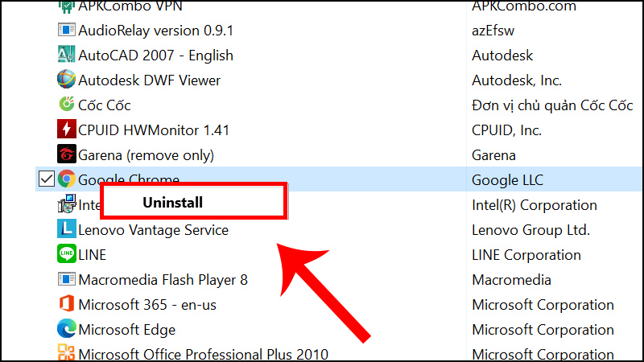
Task: Select the Cốc Cốc browser icon
Action: tap(67, 105)
